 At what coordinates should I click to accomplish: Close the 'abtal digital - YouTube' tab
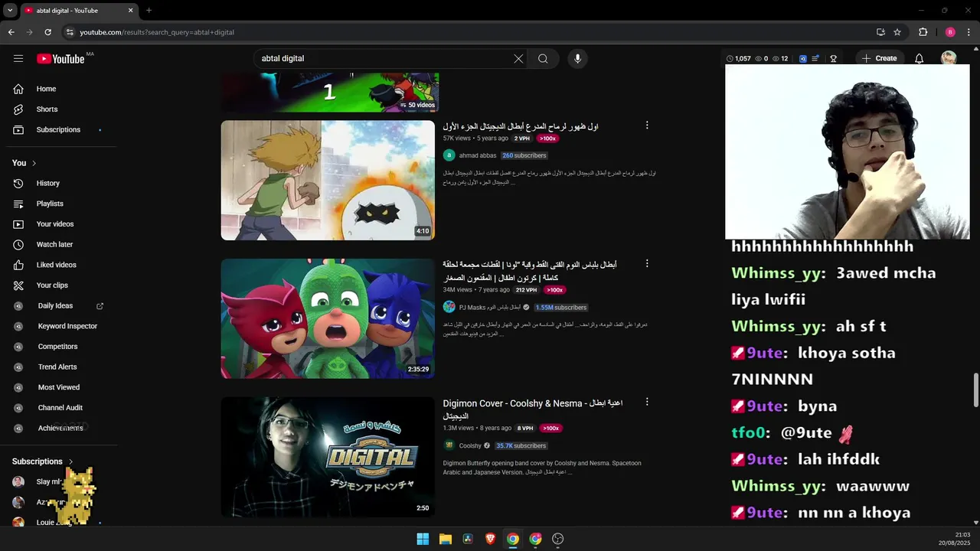click(130, 11)
